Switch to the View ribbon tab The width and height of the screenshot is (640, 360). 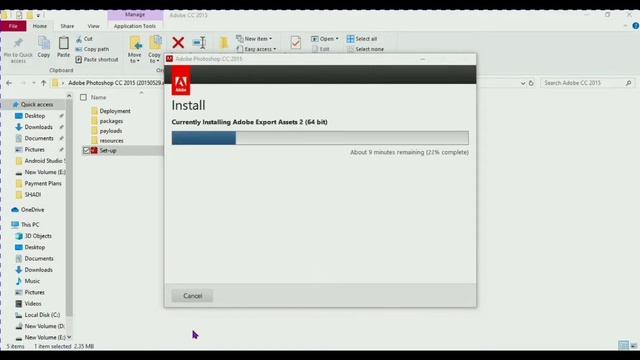point(93,26)
